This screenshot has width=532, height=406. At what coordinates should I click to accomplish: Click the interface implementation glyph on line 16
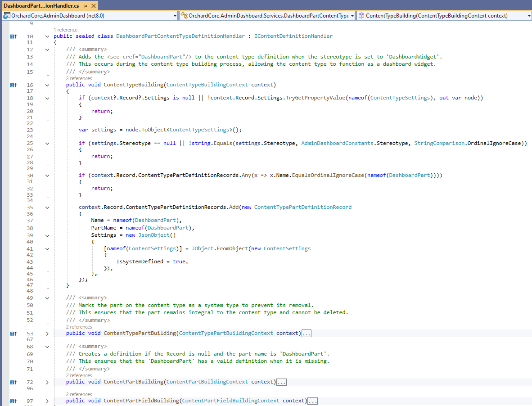click(13, 85)
